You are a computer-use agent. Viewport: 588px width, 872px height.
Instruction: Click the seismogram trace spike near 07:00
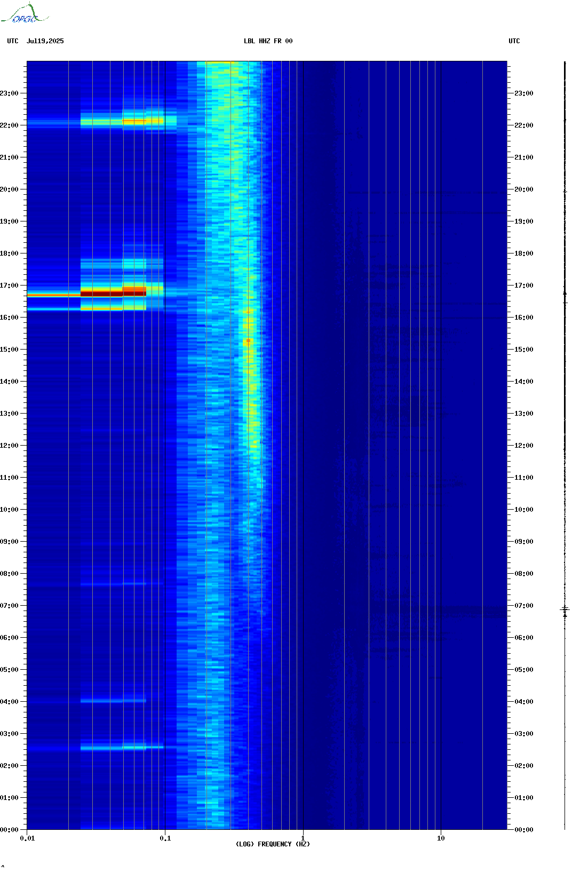565,609
